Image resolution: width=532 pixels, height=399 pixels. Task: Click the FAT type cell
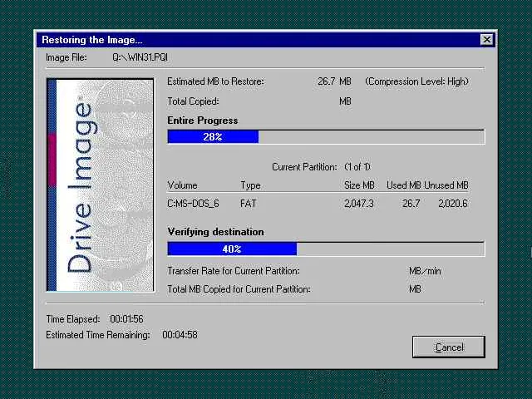coord(248,204)
